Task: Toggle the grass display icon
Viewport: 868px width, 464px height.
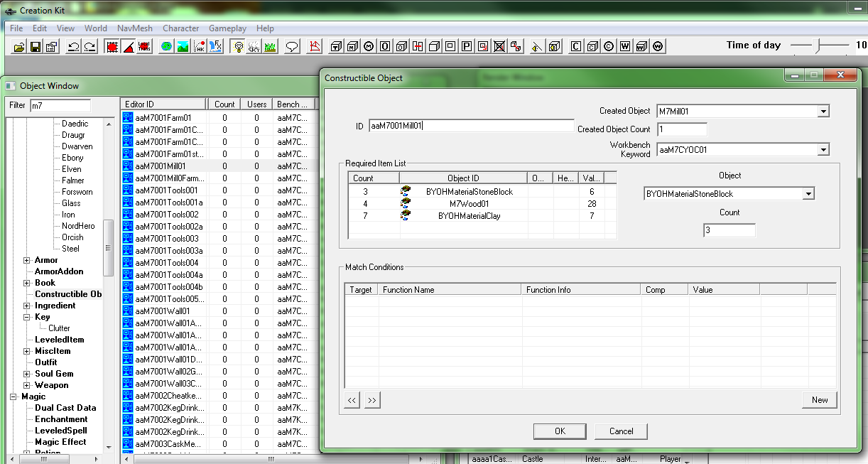Action: (270, 47)
